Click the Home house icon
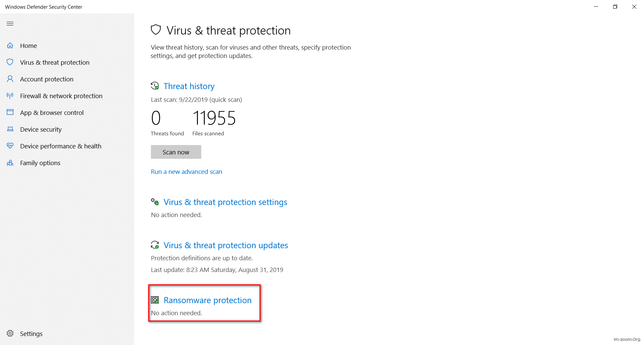The height and width of the screenshot is (345, 644). tap(10, 46)
